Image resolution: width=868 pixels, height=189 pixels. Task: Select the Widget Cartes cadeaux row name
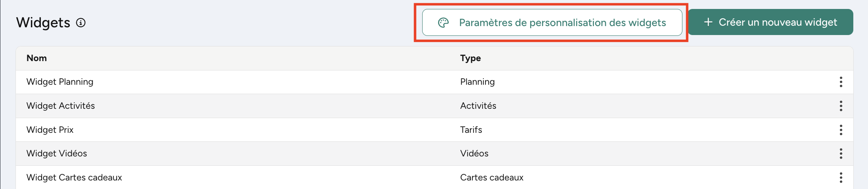[x=74, y=178]
